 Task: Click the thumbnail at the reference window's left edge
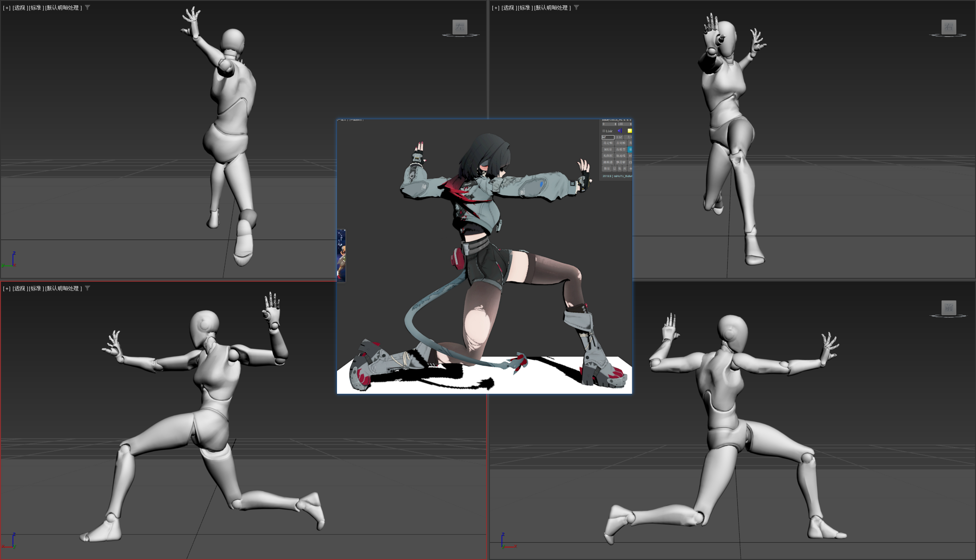click(x=341, y=255)
